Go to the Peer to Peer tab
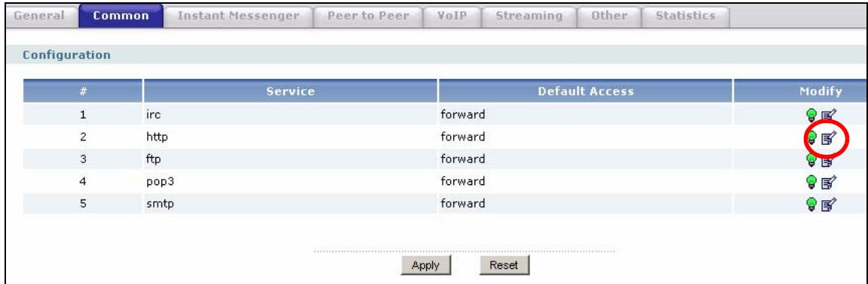Viewport: 868px width, 284px height. pyautogui.click(x=368, y=16)
